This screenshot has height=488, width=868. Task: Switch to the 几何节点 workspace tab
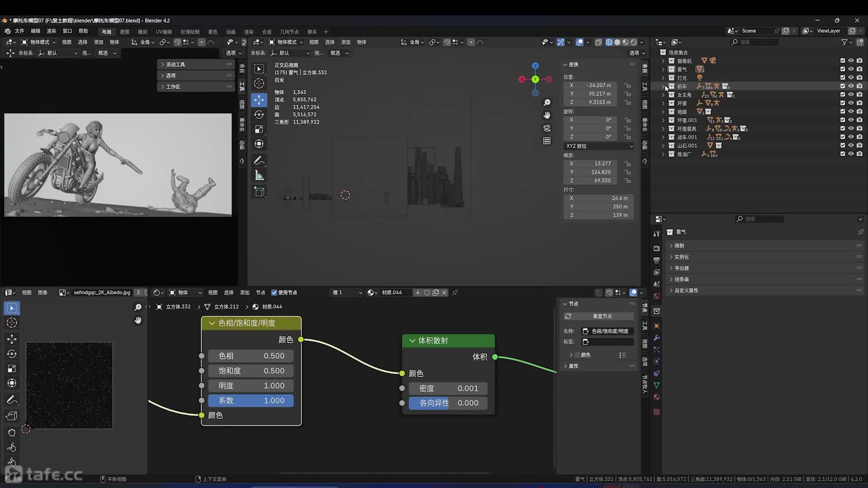[x=289, y=32]
